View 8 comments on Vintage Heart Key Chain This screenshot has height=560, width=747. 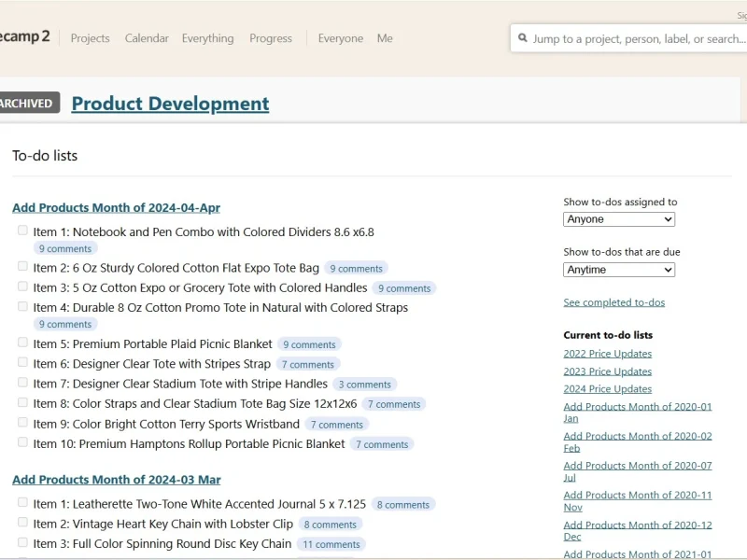[x=331, y=525]
